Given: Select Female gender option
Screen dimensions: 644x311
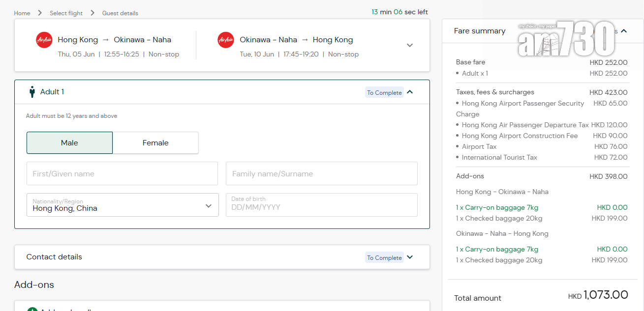Looking at the screenshot, I should pos(155,143).
